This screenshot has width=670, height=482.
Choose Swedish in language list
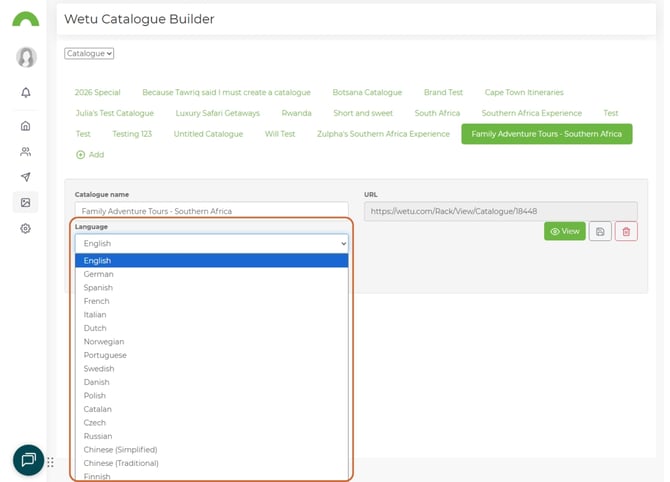click(x=212, y=368)
